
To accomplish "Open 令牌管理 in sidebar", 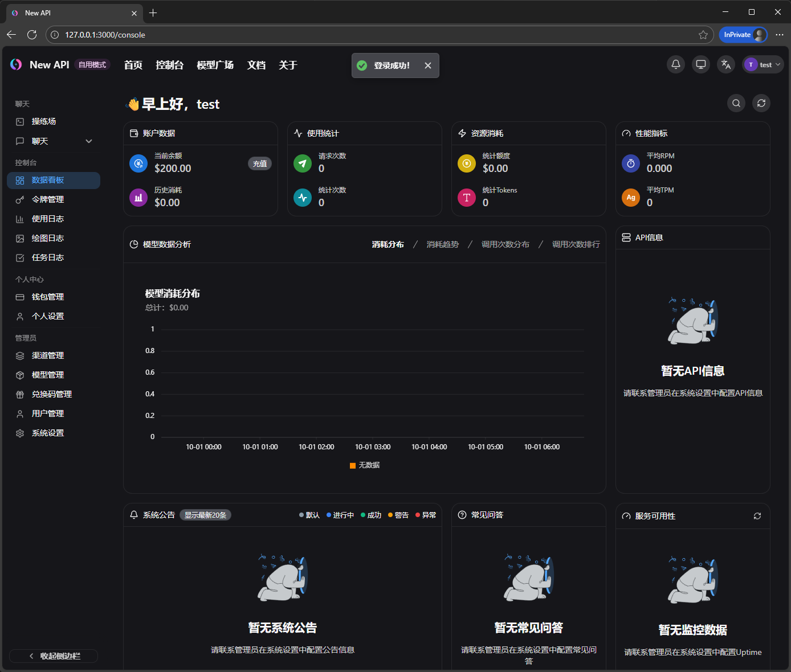I will pyautogui.click(x=48, y=199).
